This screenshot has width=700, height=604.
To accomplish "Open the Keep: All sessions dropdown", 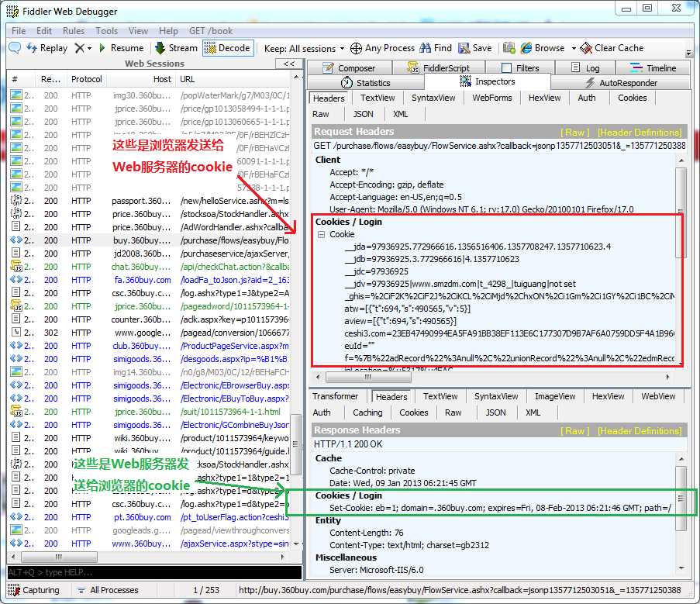I will 304,48.
